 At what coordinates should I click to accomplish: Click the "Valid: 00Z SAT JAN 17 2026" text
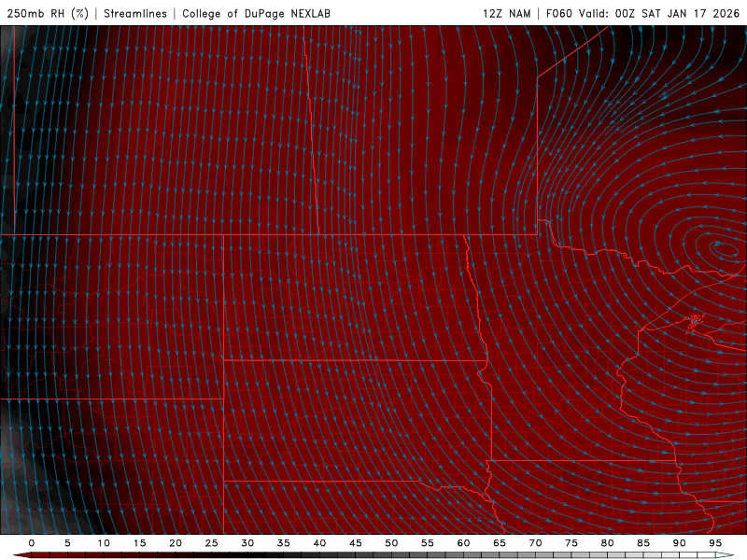pyautogui.click(x=659, y=13)
